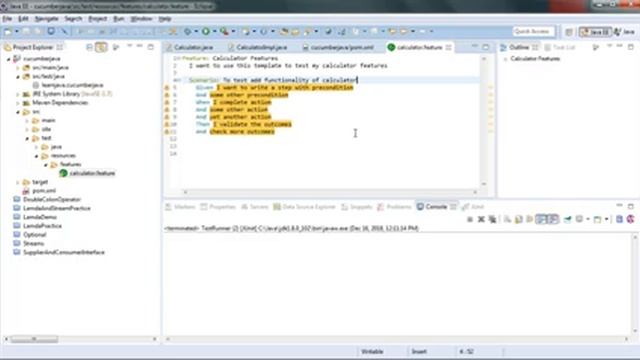Expand the target folder node
640x360 pixels.
coord(18,182)
